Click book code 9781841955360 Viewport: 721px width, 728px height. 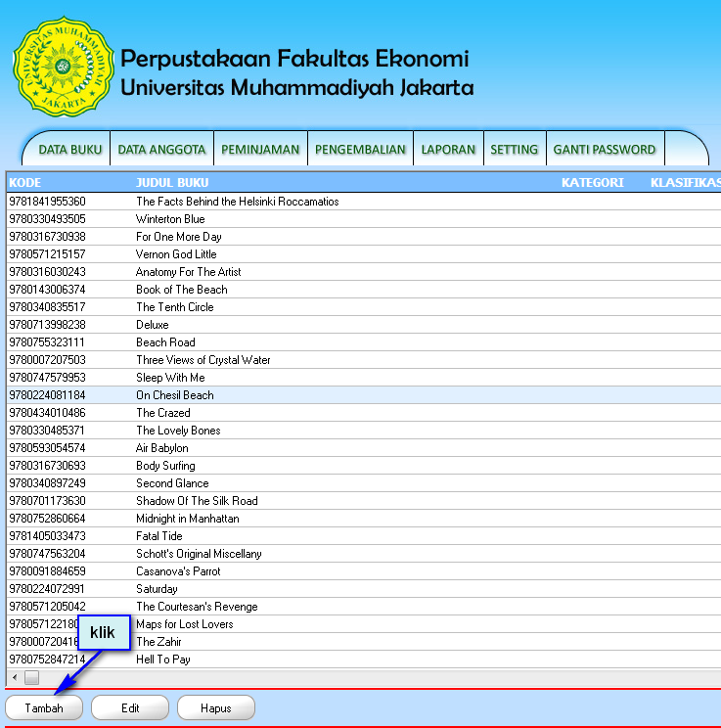(47, 202)
